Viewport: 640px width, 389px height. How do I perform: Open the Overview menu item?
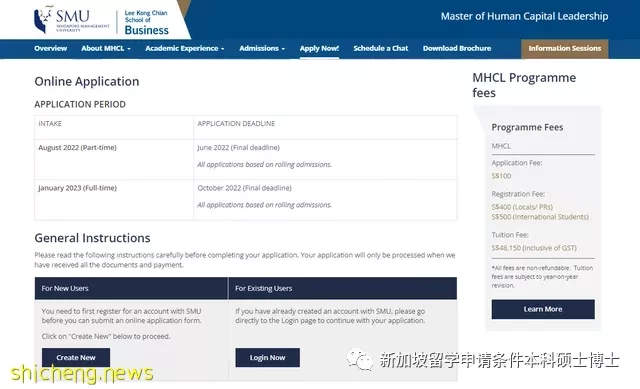coord(51,48)
